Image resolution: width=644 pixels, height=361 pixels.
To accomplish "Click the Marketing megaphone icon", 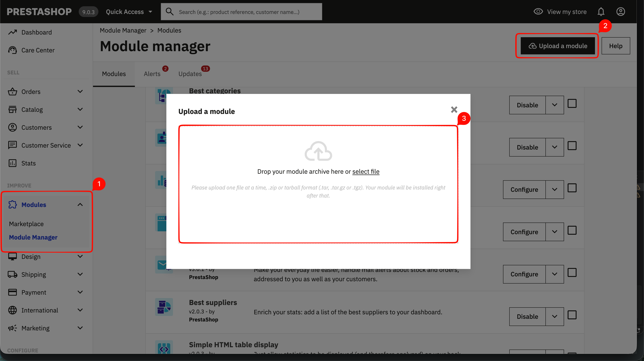I will click(13, 328).
